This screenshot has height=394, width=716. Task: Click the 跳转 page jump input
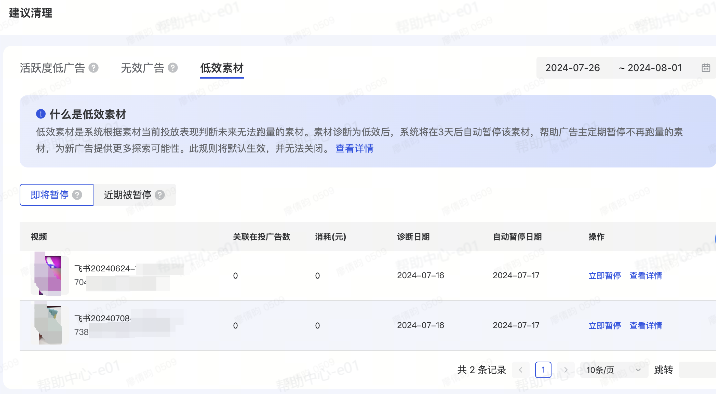click(x=697, y=370)
